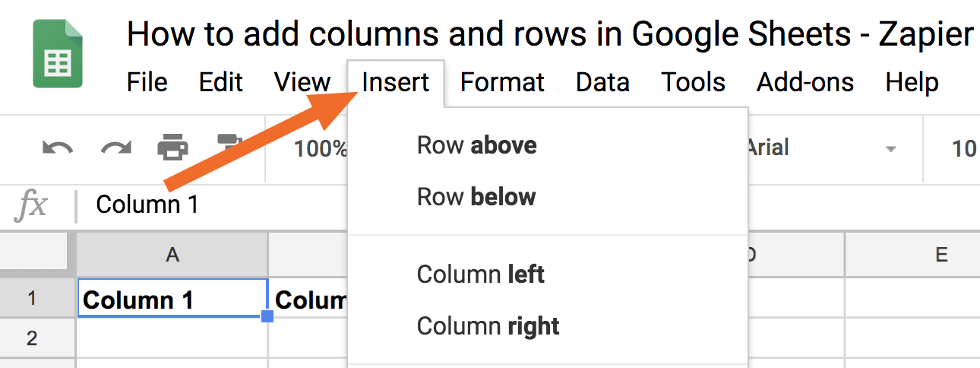Select column A header
This screenshot has width=980, height=368.
pyautogui.click(x=172, y=255)
